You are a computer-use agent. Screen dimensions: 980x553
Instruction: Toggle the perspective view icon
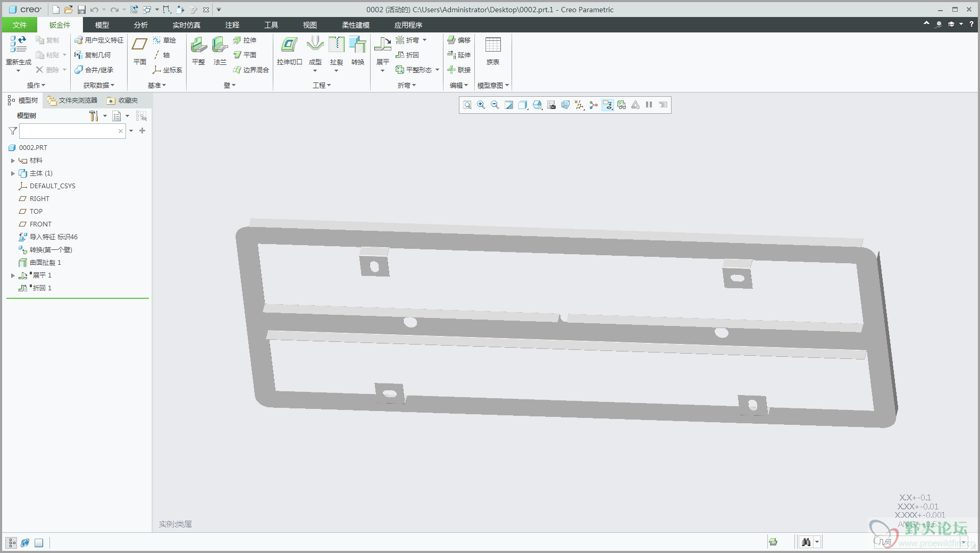point(565,105)
